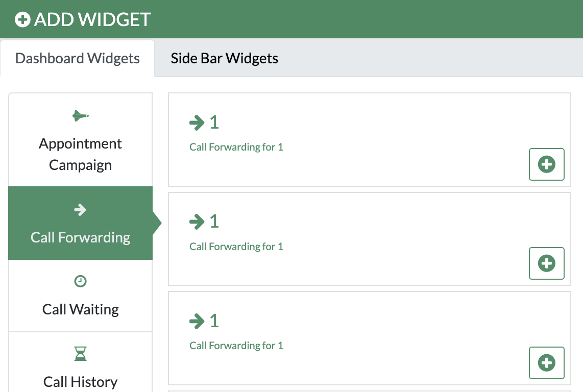Open the Appointment Campaign category

pos(80,154)
